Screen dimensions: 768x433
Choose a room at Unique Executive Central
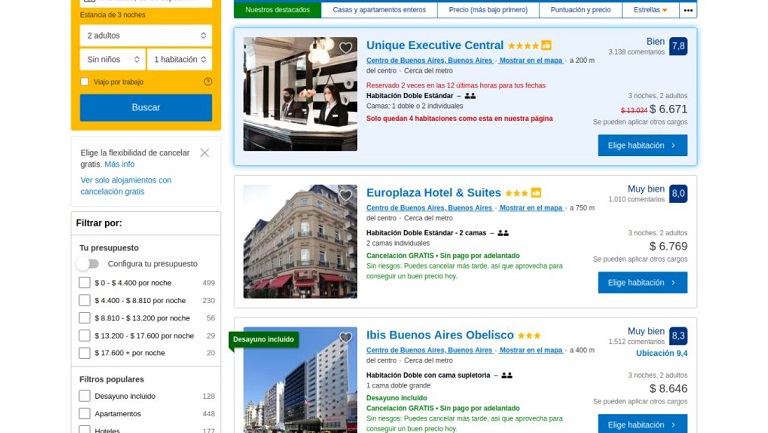[x=643, y=145]
